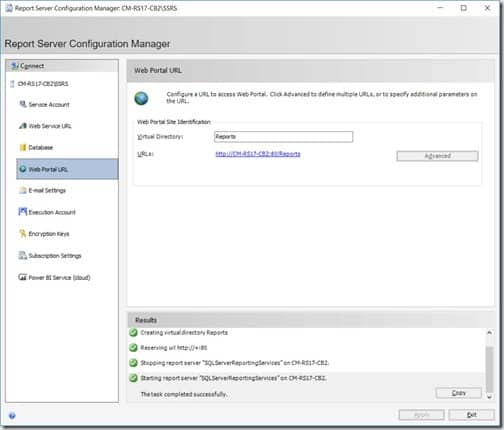Click the large globe icon beside the description
Viewport: 504px width, 430px height.
[x=141, y=98]
